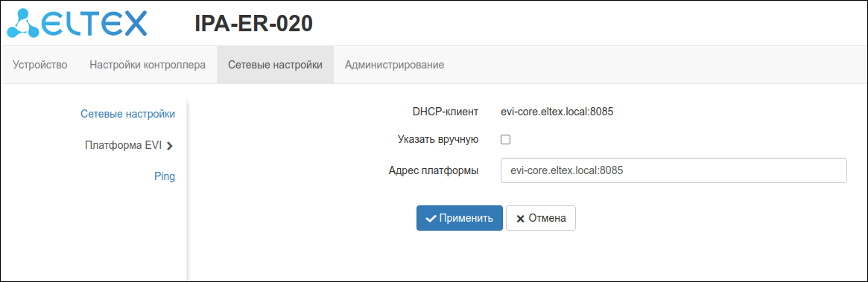
Task: Select the Сетевые настройки top tab
Action: pos(275,65)
